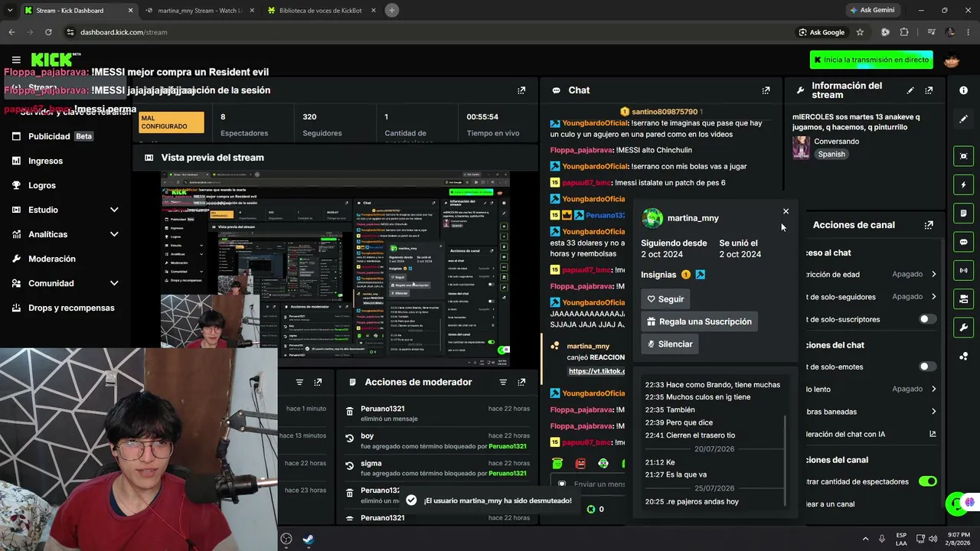Image resolution: width=980 pixels, height=551 pixels.
Task: Click the Ask Gemini button
Action: click(x=871, y=10)
